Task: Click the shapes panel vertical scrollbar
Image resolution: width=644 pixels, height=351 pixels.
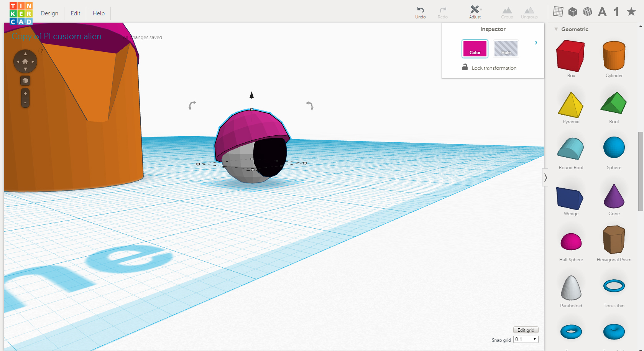Action: [641, 171]
